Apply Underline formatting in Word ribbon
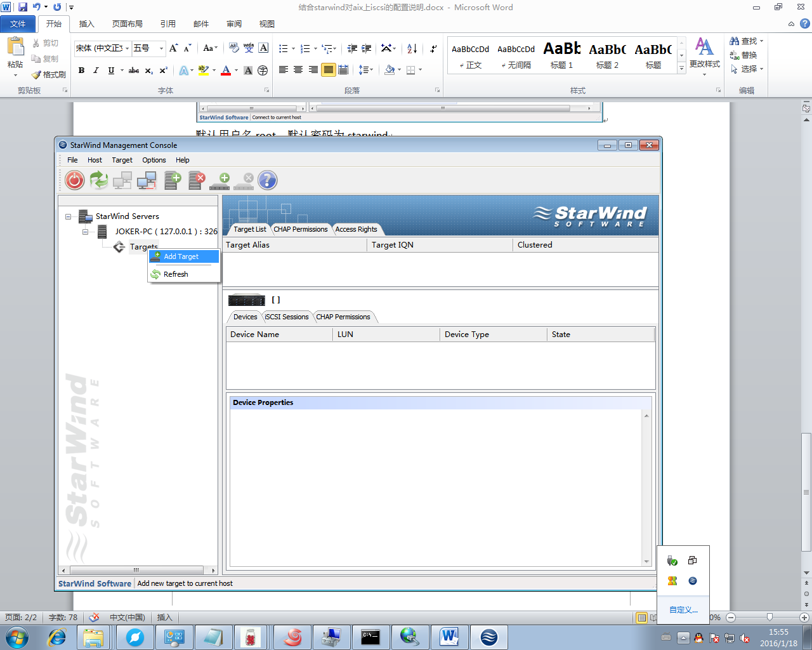 111,70
